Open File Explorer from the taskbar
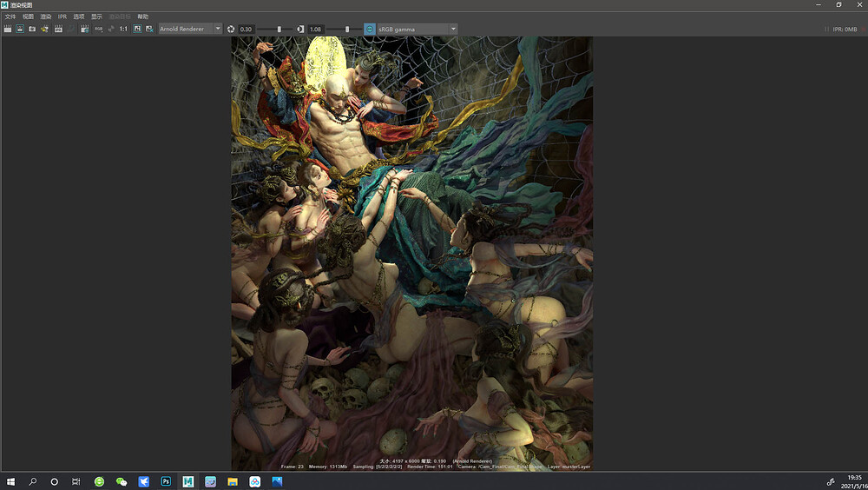 pos(233,481)
